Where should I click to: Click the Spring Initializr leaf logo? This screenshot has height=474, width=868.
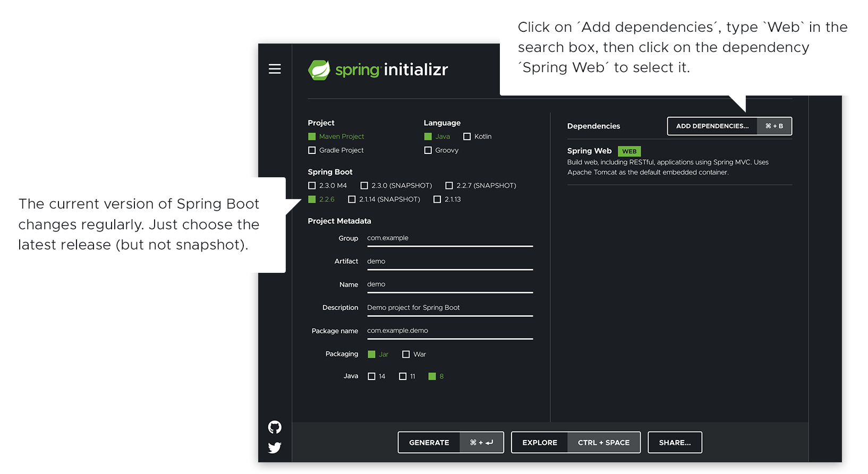[x=319, y=70]
